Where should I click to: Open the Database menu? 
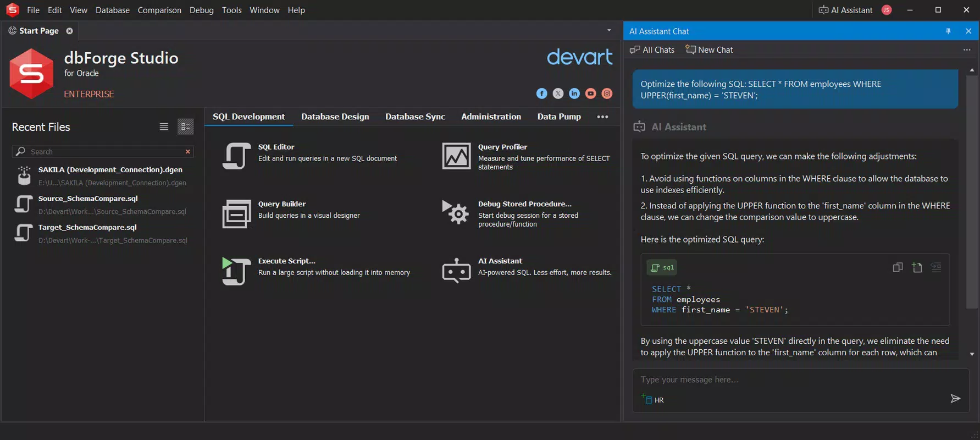click(x=113, y=10)
